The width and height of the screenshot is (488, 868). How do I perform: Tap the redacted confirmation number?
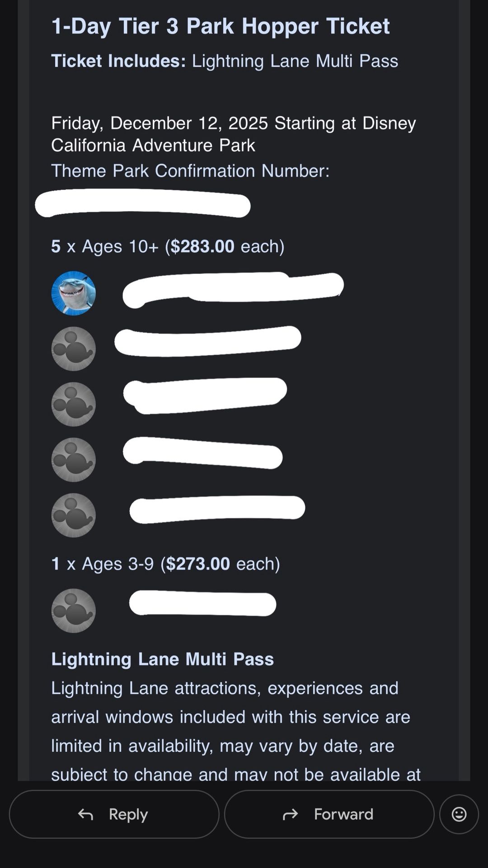[143, 204]
